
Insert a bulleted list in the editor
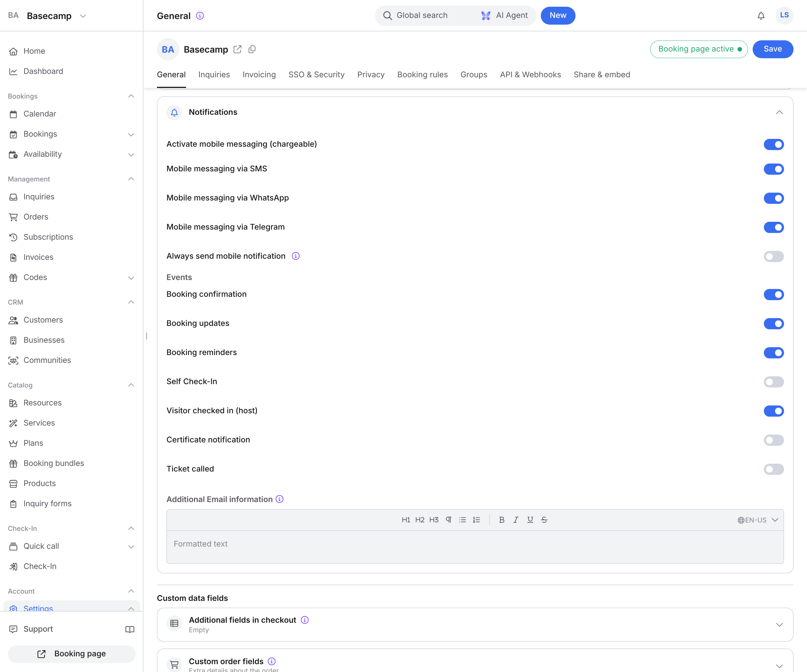coord(462,520)
